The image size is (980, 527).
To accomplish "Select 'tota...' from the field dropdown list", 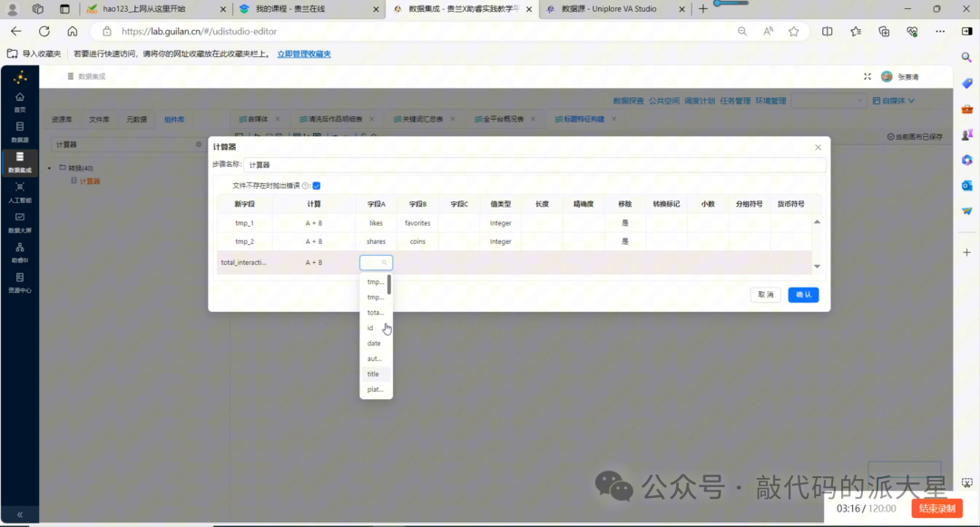I will (x=375, y=312).
